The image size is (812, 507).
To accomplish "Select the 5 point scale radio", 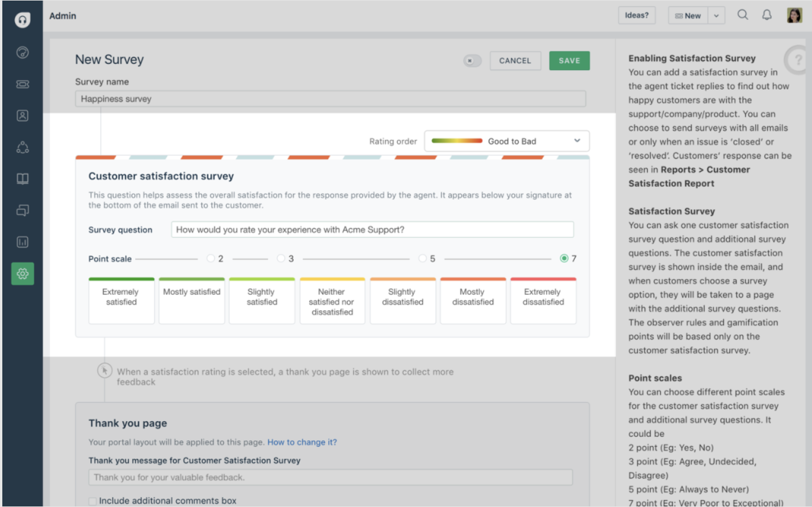I will pos(422,259).
